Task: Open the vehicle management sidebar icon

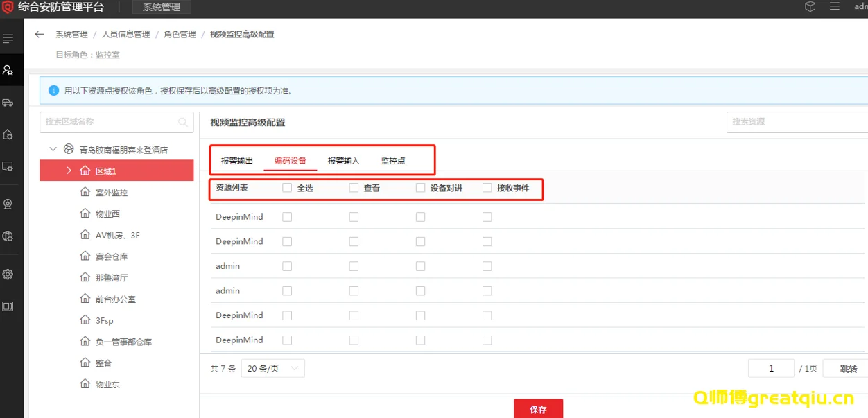Action: pyautogui.click(x=8, y=103)
